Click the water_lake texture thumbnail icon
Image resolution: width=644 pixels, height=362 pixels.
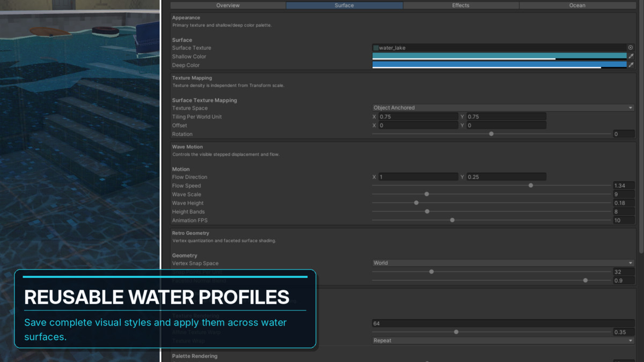(376, 48)
